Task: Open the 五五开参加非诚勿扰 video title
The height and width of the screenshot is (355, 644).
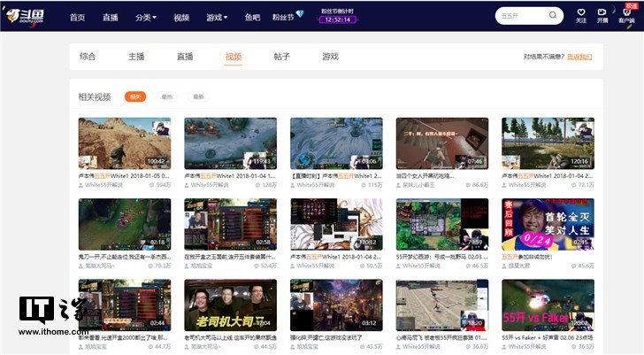Action: pos(527,257)
